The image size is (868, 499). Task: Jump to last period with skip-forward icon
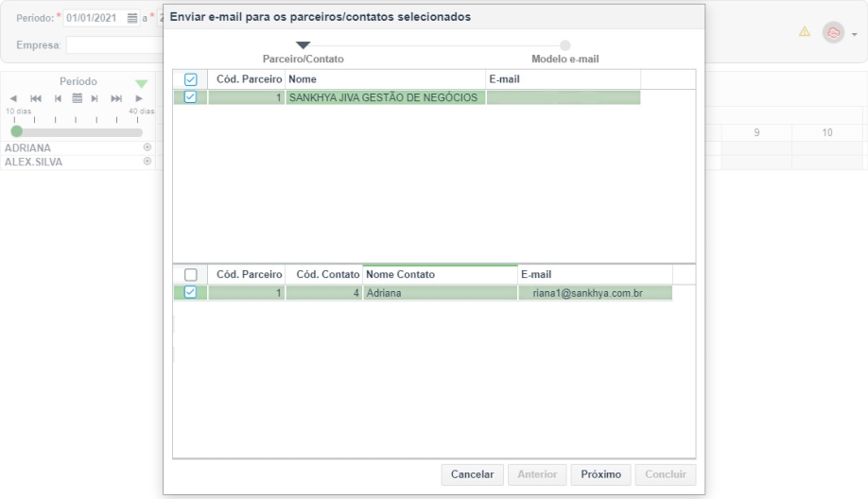pos(116,98)
